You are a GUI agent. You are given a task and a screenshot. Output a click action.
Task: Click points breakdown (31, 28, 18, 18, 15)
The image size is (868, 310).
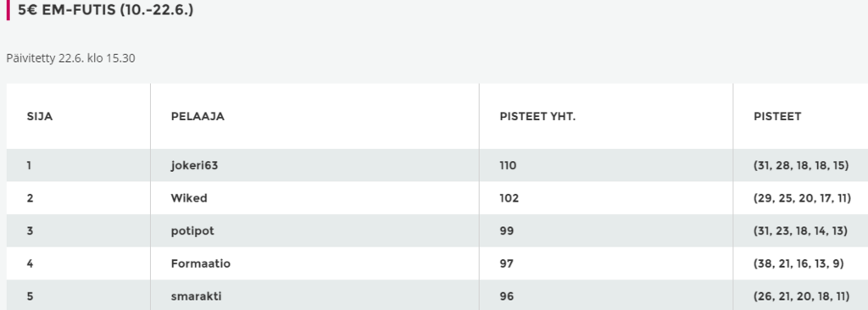801,165
